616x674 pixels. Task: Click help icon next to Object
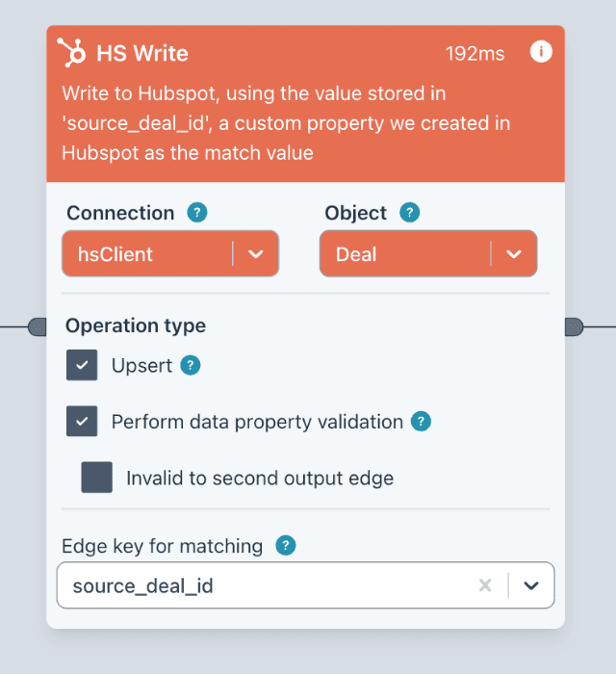(410, 213)
